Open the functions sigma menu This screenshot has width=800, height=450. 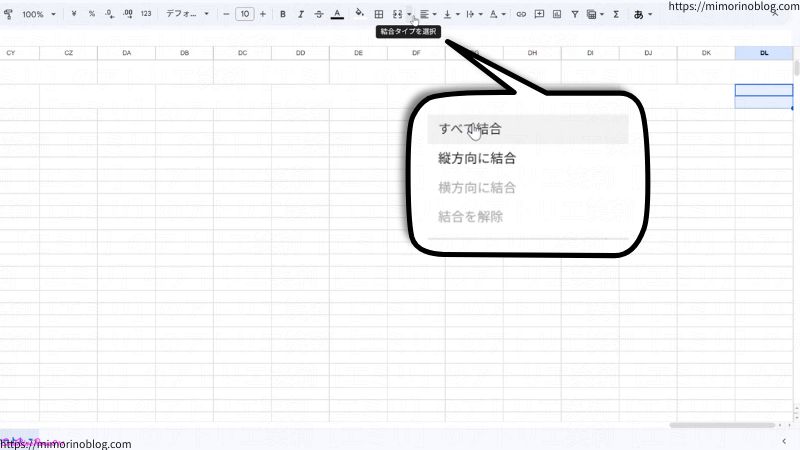click(616, 14)
